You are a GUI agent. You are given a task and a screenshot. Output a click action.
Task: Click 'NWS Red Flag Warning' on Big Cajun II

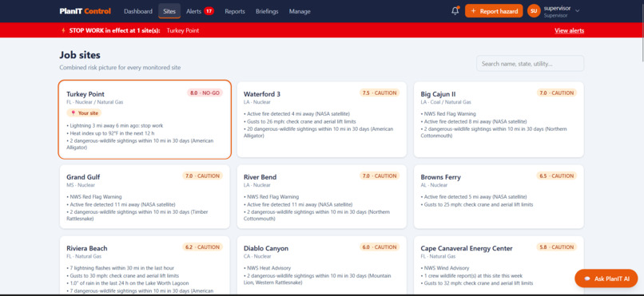coord(448,113)
